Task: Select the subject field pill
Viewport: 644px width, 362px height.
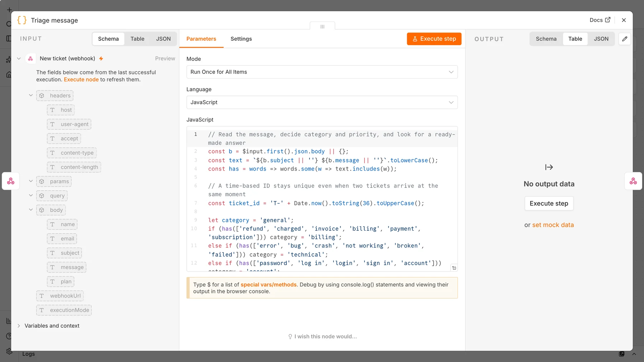Action: (64, 253)
